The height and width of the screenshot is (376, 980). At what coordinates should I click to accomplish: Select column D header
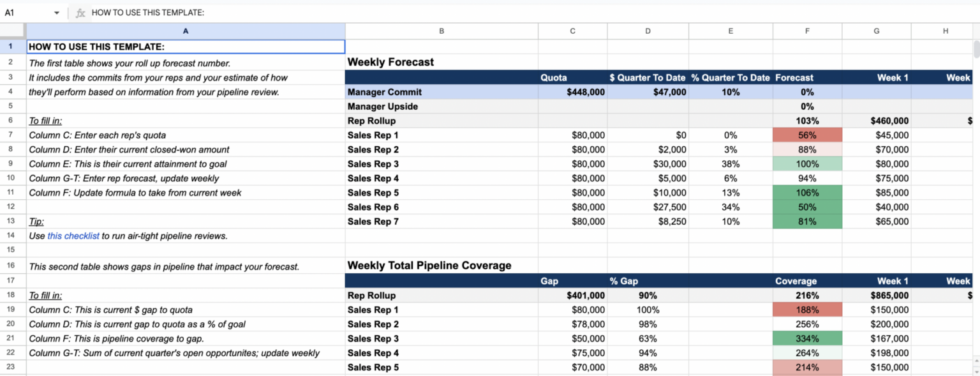tap(648, 30)
